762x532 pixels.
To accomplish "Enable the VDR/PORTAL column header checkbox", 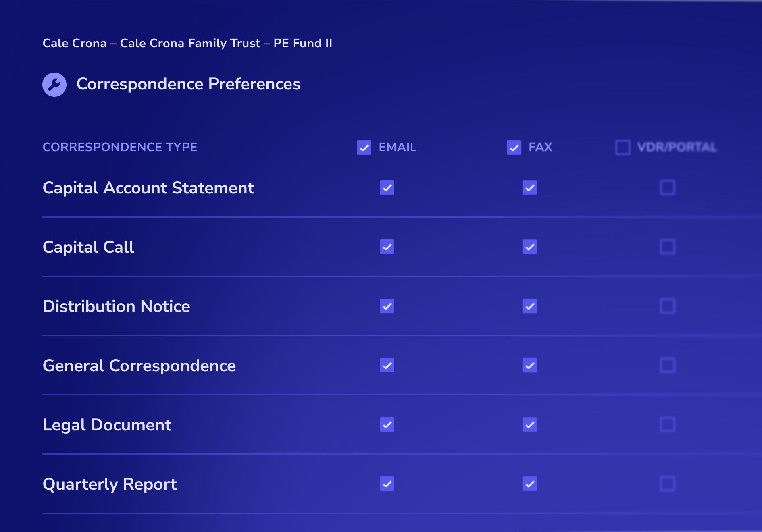I will 623,148.
